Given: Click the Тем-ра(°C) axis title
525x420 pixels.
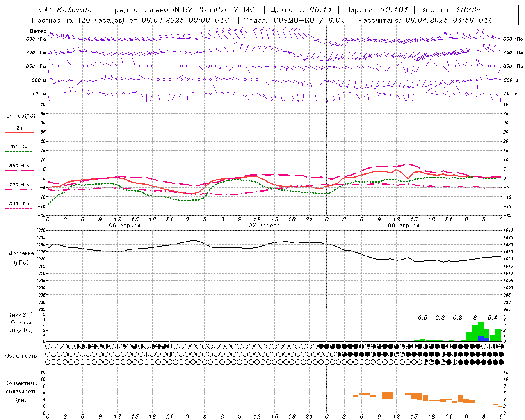Looking at the screenshot, I should pyautogui.click(x=19, y=116).
